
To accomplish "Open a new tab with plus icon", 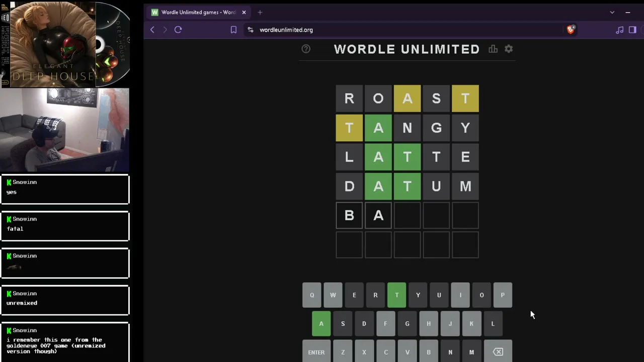I will (260, 12).
